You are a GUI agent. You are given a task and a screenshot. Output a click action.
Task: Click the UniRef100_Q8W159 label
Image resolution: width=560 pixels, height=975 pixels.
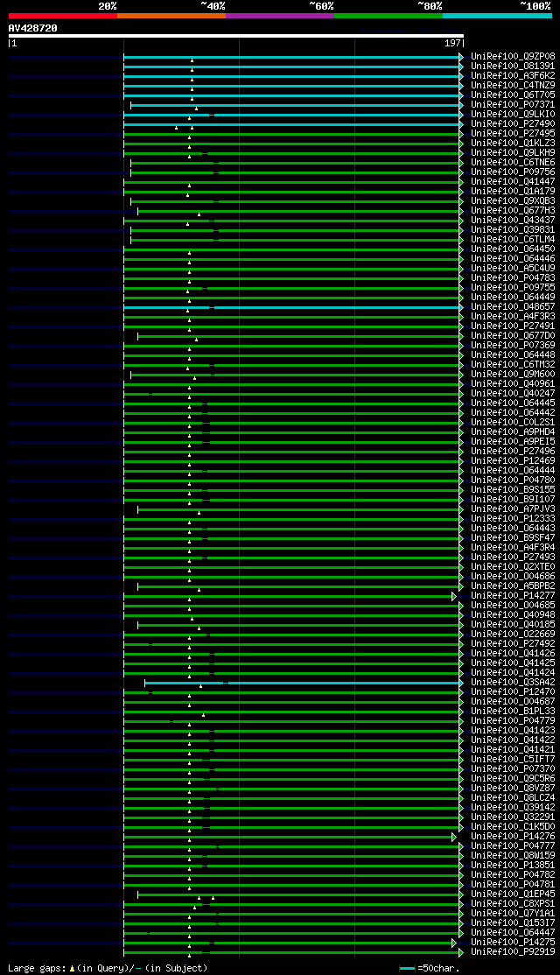513,856
